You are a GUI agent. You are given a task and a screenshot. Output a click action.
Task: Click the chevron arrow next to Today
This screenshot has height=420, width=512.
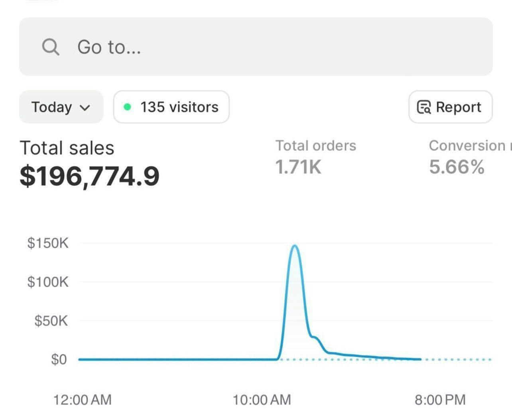click(x=85, y=108)
